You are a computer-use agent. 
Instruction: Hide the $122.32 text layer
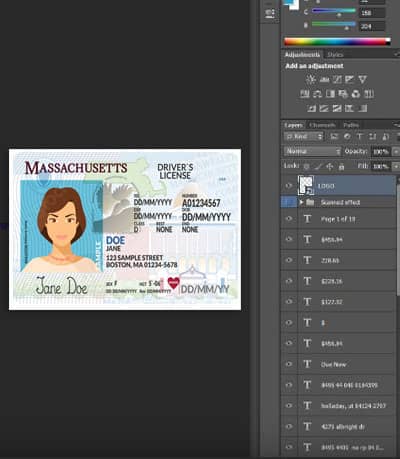click(x=289, y=302)
